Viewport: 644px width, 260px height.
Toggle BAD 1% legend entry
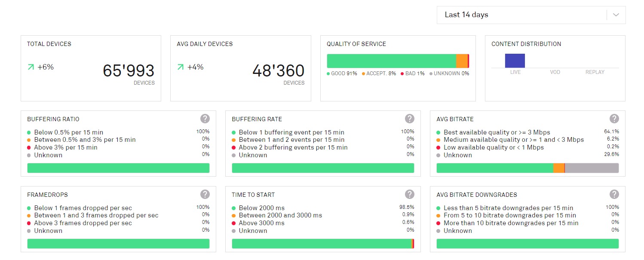coord(413,73)
